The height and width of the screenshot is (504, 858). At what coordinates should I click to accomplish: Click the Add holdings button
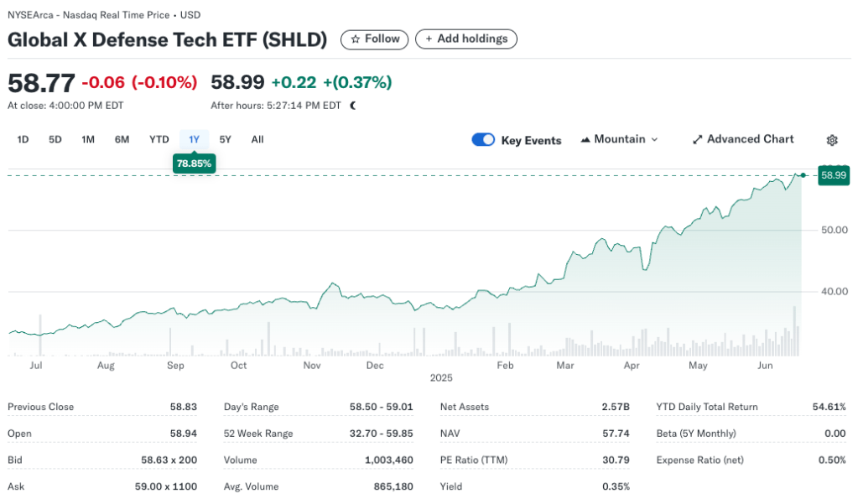pos(466,39)
